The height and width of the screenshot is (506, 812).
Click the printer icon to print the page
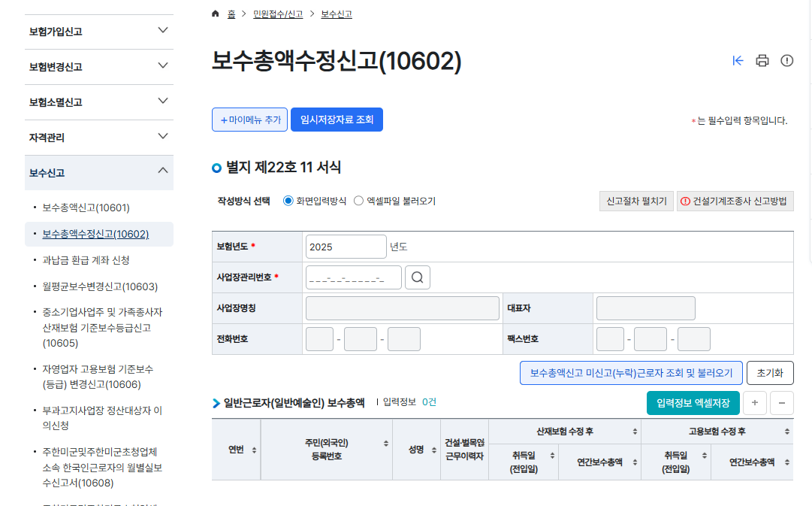[x=762, y=61]
